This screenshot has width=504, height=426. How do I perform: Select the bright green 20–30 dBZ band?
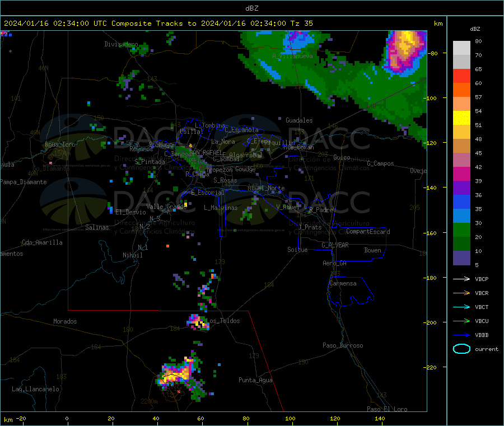[461, 230]
